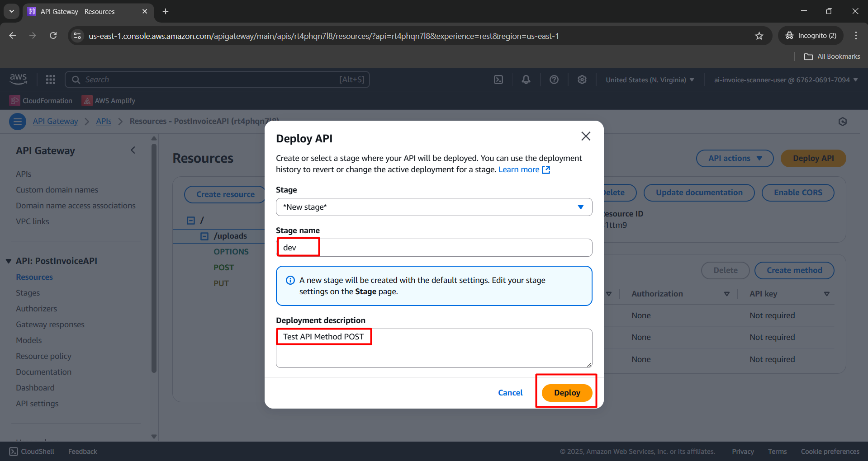Screen dimensions: 868x461
Task: Collapse the /uploads resource tree node
Action: coord(204,236)
